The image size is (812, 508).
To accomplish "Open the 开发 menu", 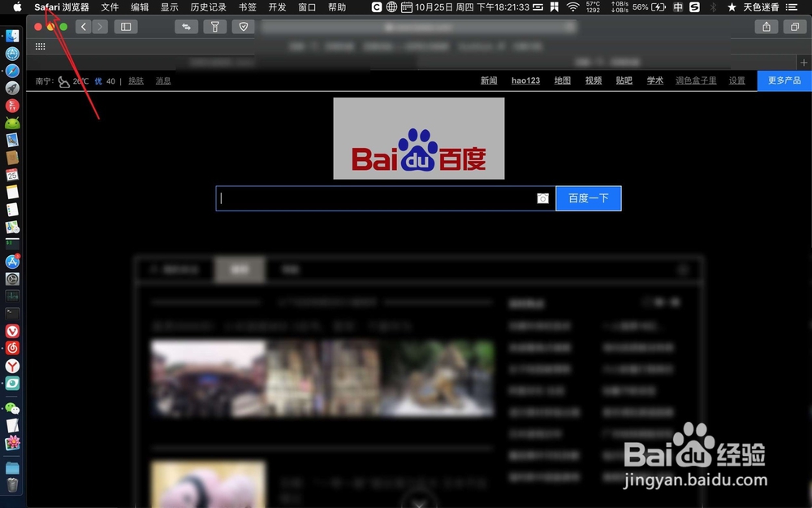I will pos(277,7).
